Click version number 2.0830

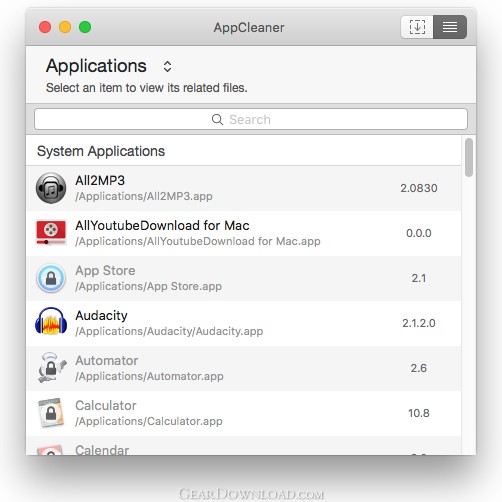[419, 188]
